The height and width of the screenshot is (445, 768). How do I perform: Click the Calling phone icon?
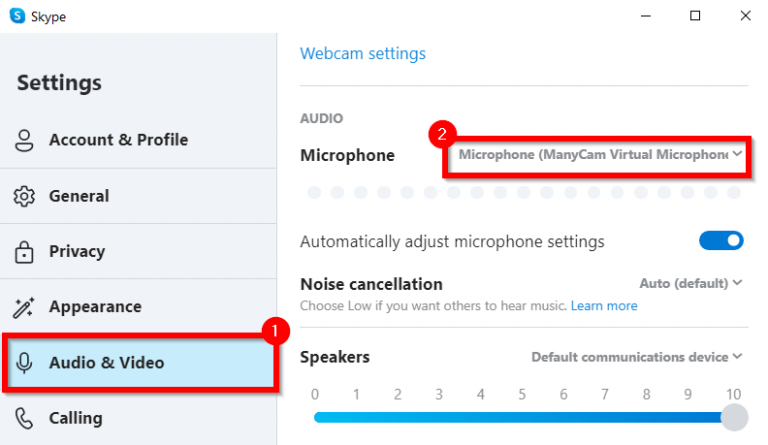(25, 418)
